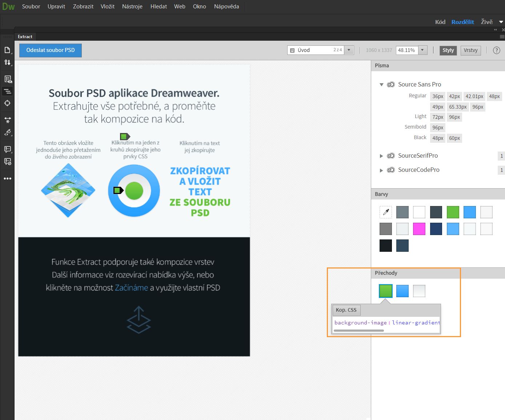The image size is (505, 420).
Task: Click the Soubor PSD aplikace Dreamweaver heading
Action: 134,93
